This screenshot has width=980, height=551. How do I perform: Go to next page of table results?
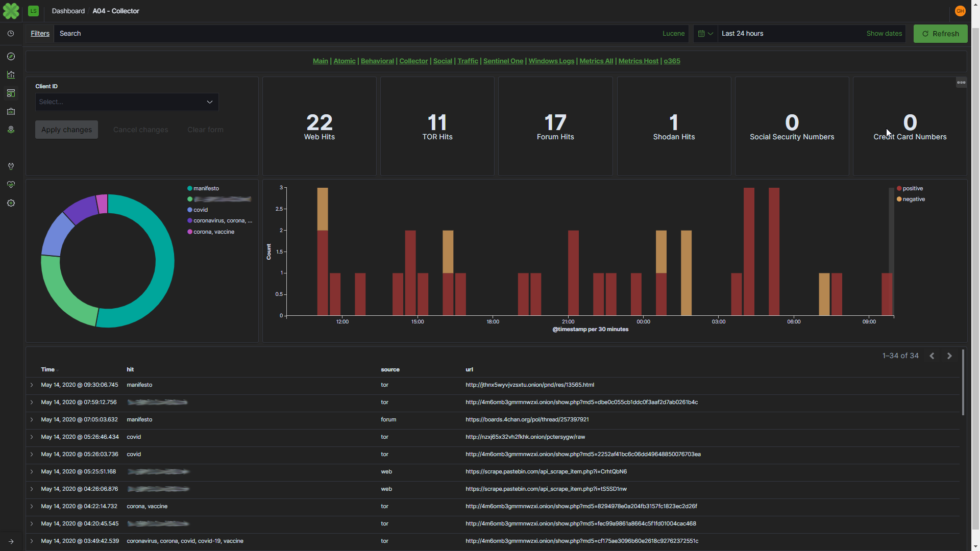[x=949, y=356]
